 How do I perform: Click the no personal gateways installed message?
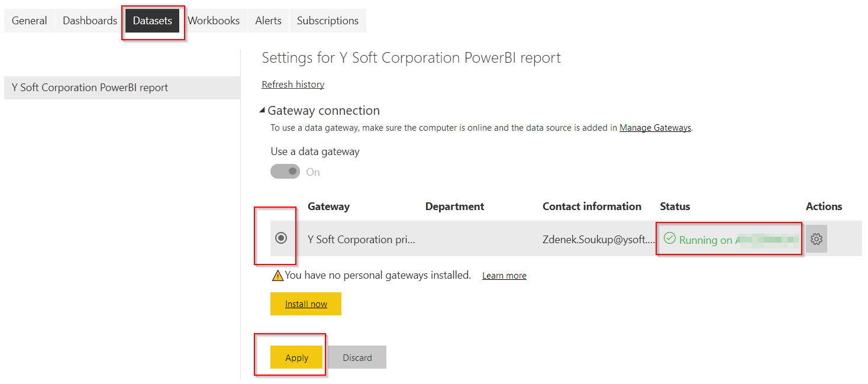(377, 275)
